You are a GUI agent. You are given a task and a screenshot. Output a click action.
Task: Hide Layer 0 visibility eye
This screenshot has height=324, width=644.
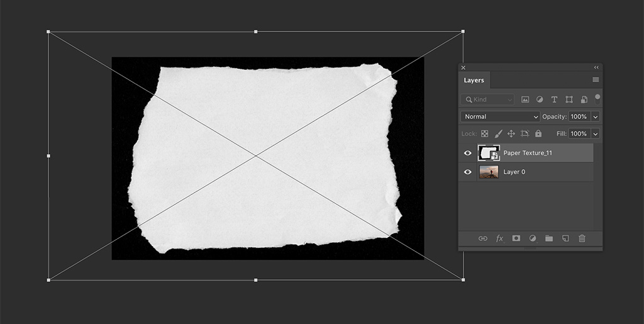pos(467,172)
